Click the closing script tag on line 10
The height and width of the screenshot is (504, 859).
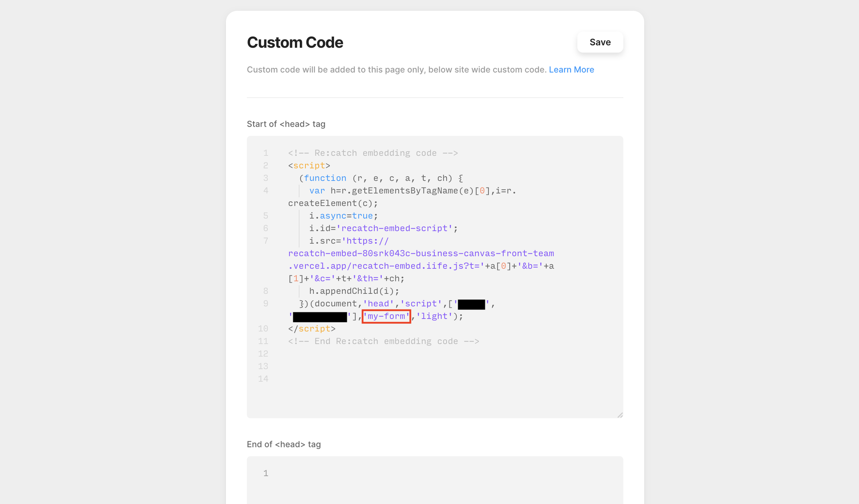click(x=312, y=329)
